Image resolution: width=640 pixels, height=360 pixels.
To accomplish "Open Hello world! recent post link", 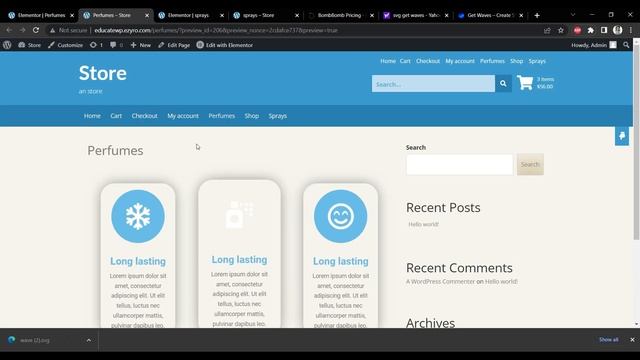I will tap(423, 224).
